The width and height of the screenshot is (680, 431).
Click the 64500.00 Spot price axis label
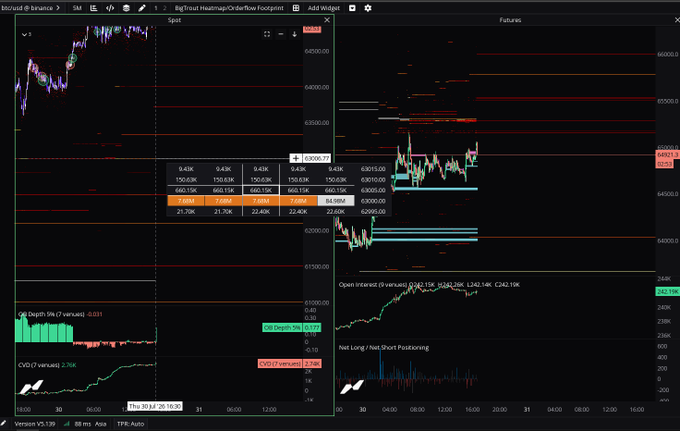[317, 51]
